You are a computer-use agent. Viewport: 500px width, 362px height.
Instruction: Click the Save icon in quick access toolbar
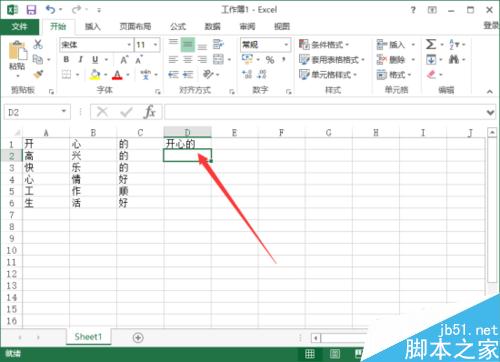coord(31,10)
